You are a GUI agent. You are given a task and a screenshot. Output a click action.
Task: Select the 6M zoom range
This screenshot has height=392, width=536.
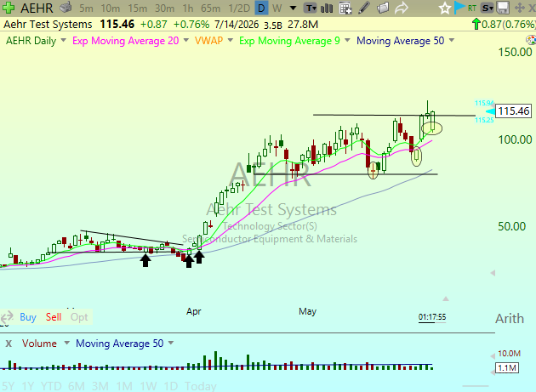[77, 386]
